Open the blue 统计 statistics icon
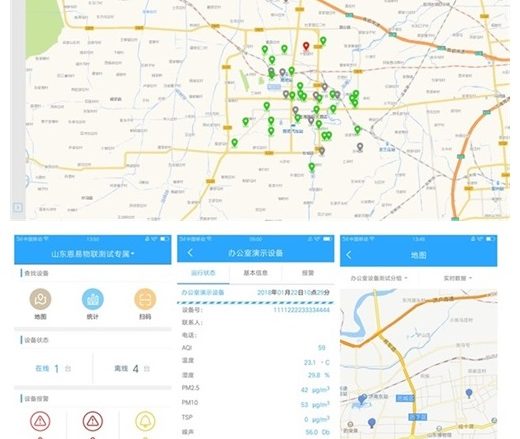 coord(93,298)
